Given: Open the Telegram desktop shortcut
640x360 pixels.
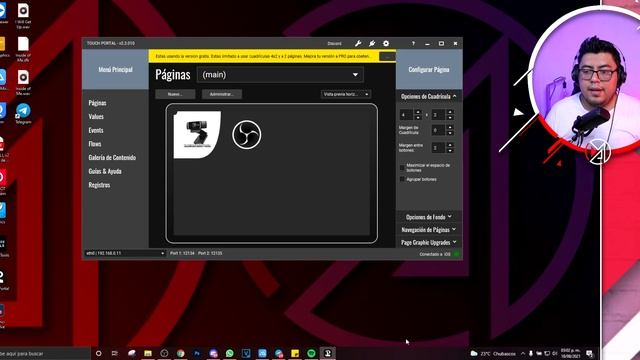Looking at the screenshot, I should [x=23, y=113].
